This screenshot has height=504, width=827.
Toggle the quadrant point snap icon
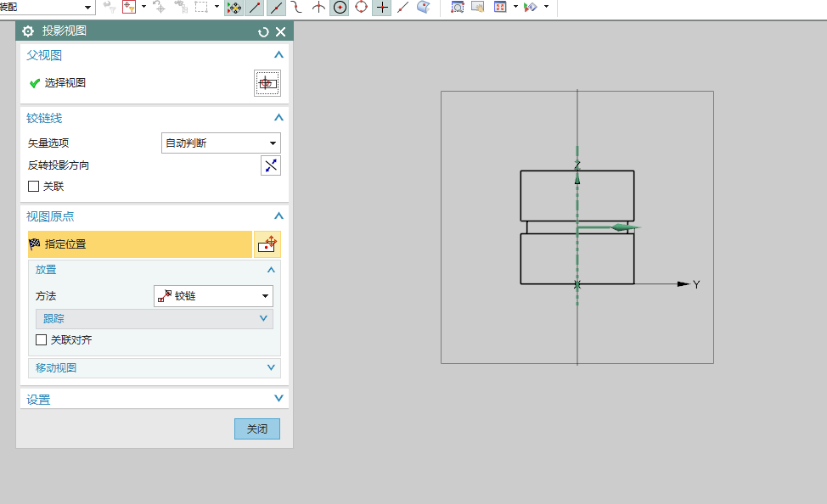click(x=362, y=8)
